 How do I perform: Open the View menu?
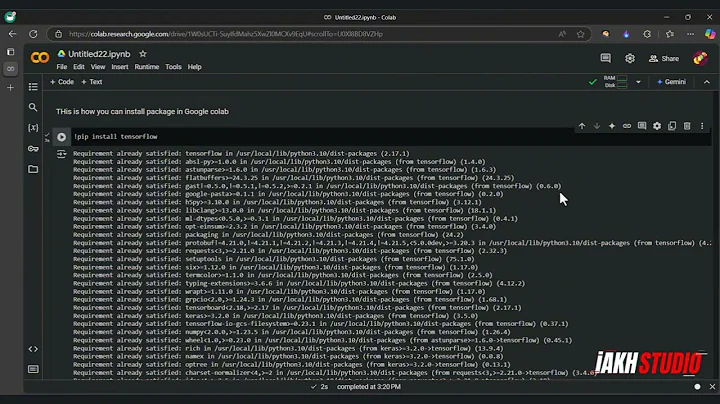click(98, 67)
